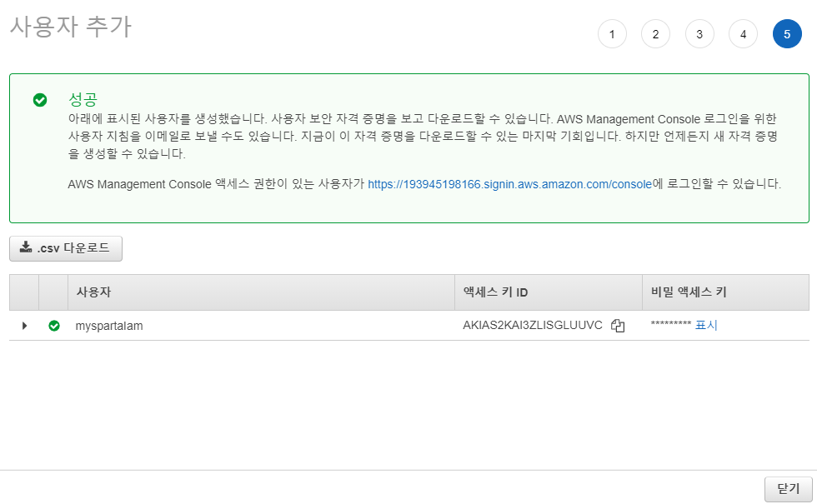This screenshot has height=504, width=817.
Task: Select the myspartalam user name
Action: click(x=109, y=326)
